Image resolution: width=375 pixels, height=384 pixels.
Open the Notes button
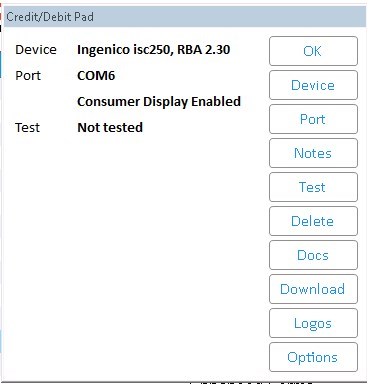tap(313, 153)
